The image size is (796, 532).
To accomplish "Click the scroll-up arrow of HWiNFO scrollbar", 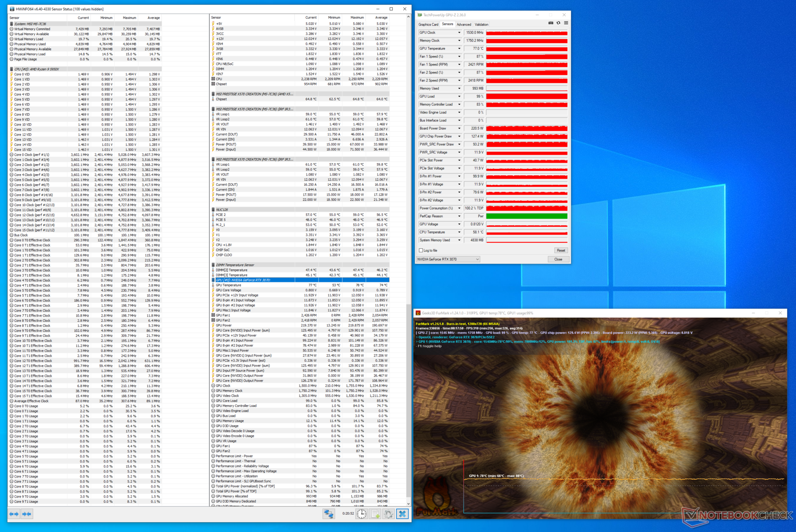I will click(409, 17).
